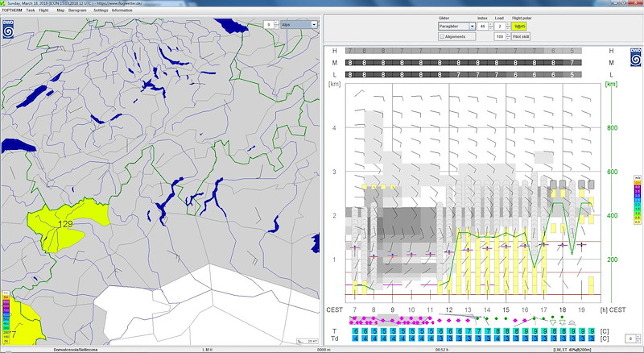Open the TOPTHERM menu
This screenshot has width=644, height=353.
[x=11, y=10]
